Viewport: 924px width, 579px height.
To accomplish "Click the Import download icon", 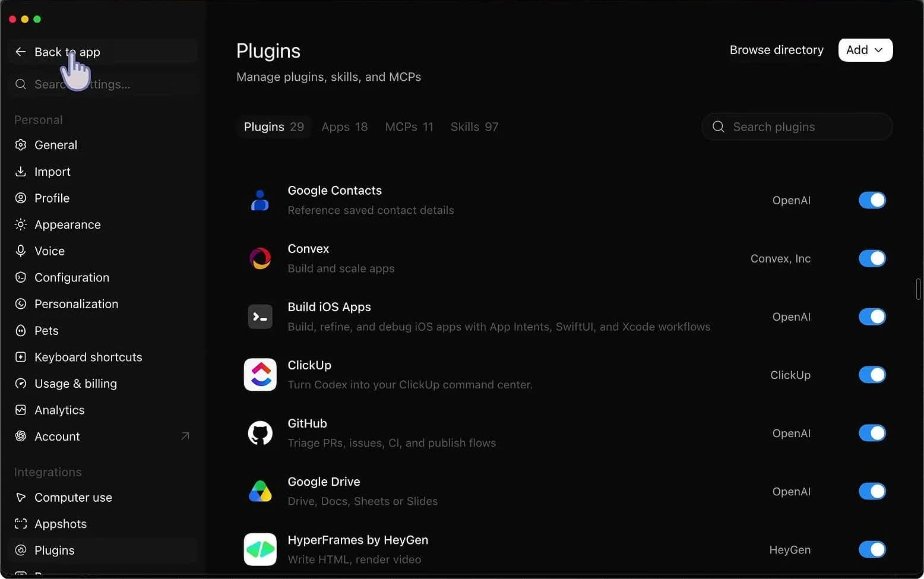I will coord(21,172).
